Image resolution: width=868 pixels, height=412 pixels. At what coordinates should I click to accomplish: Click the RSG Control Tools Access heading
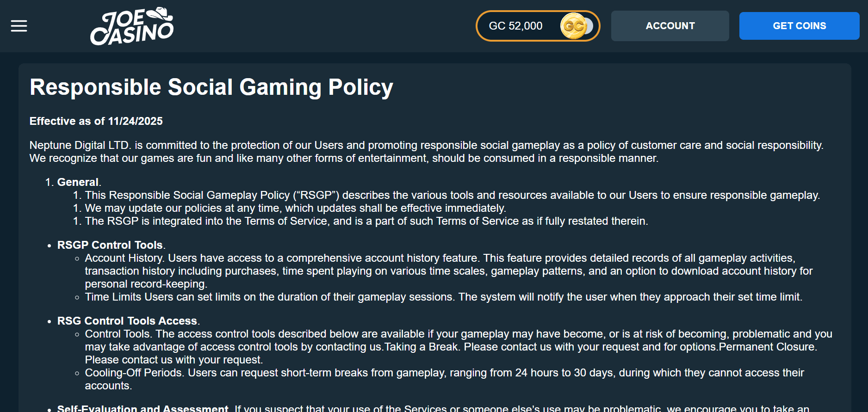point(127,321)
